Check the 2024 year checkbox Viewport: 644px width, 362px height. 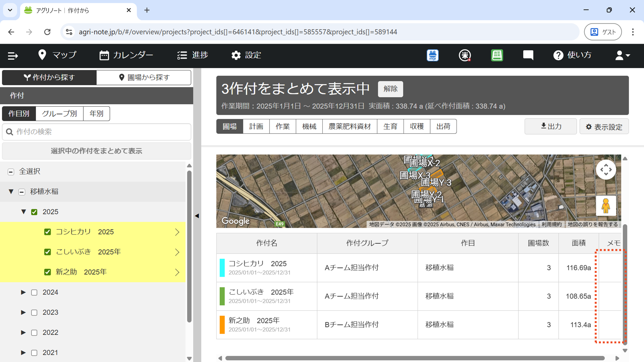(34, 292)
